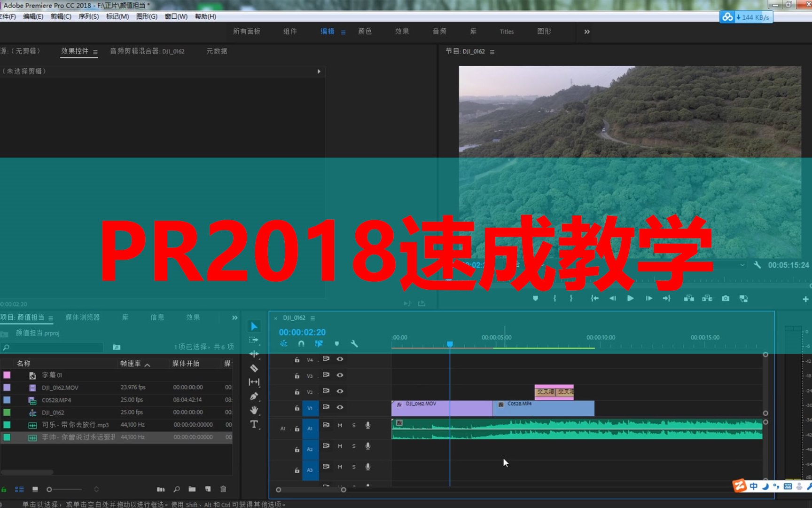This screenshot has height=508, width=812.
Task: Expand the workspace overflow chevron
Action: 586,32
